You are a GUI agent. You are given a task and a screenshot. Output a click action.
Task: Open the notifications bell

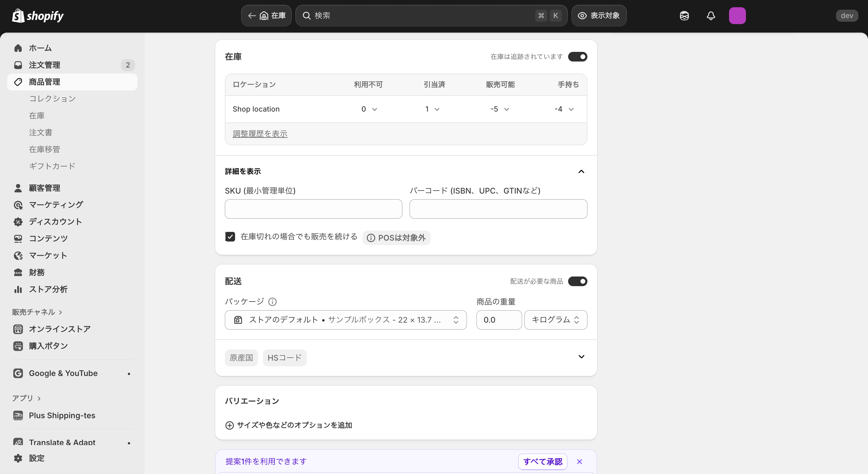pyautogui.click(x=711, y=16)
